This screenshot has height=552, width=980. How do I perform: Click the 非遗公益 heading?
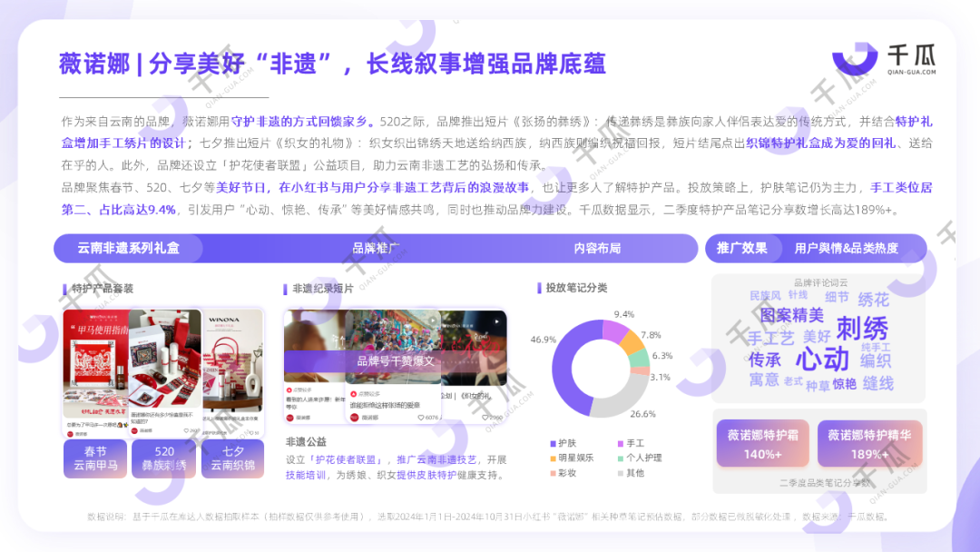307,441
